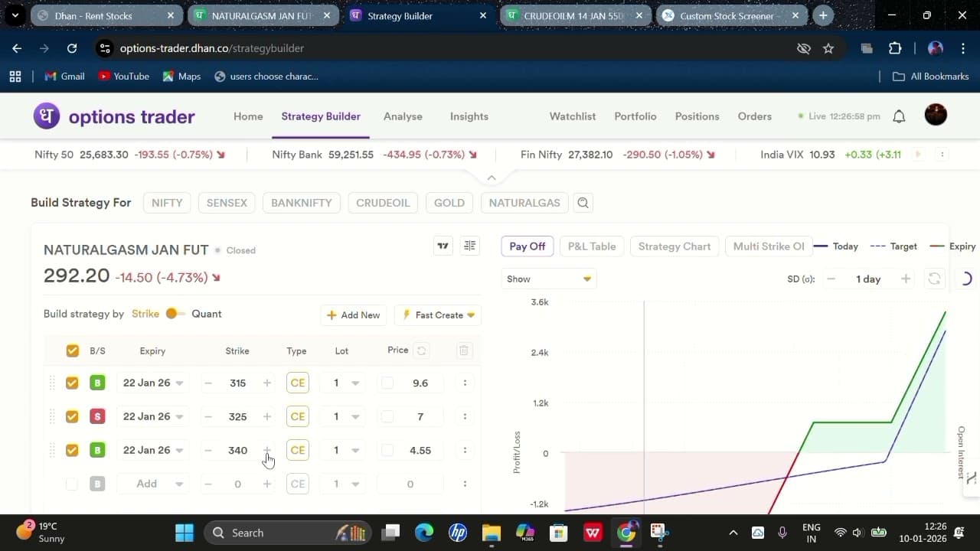Click the Add New button

(x=354, y=315)
